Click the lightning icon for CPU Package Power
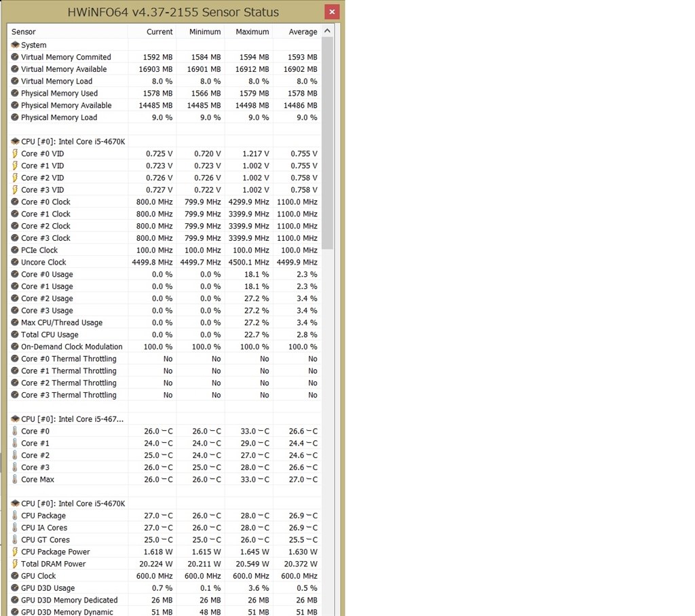Image resolution: width=695 pixels, height=616 pixels. [15, 552]
